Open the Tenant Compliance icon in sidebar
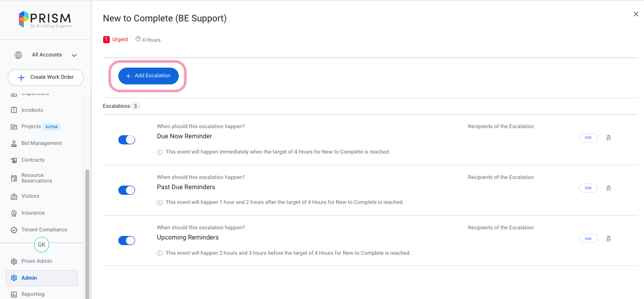The image size is (644, 299). click(x=14, y=230)
